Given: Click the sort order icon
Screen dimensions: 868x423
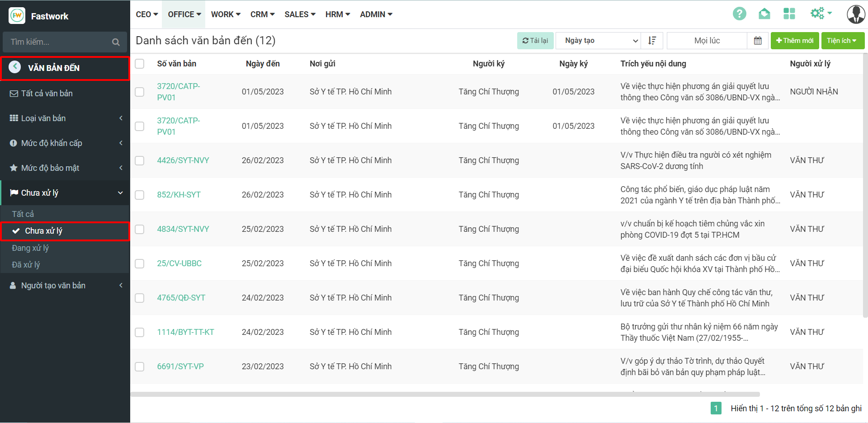Looking at the screenshot, I should pyautogui.click(x=652, y=41).
